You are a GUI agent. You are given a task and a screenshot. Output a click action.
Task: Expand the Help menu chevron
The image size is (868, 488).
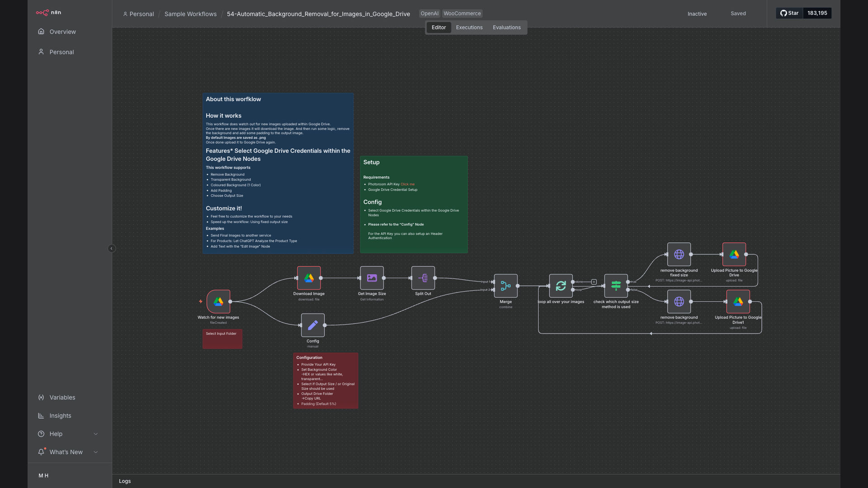click(96, 434)
